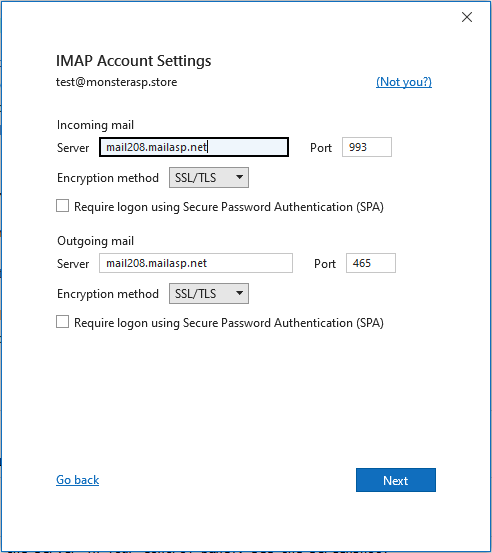
Task: Open Incoming mail Encryption method dropdown
Action: coord(209,177)
